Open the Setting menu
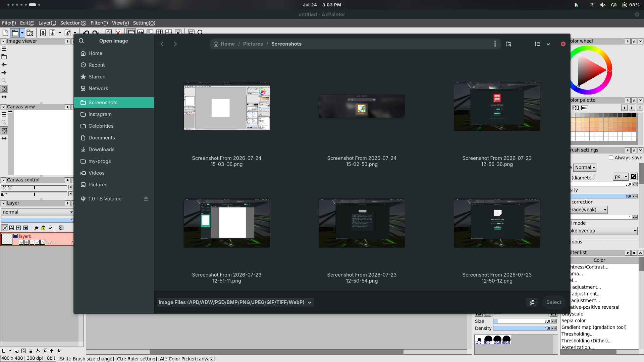Image resolution: width=644 pixels, height=362 pixels. click(144, 23)
